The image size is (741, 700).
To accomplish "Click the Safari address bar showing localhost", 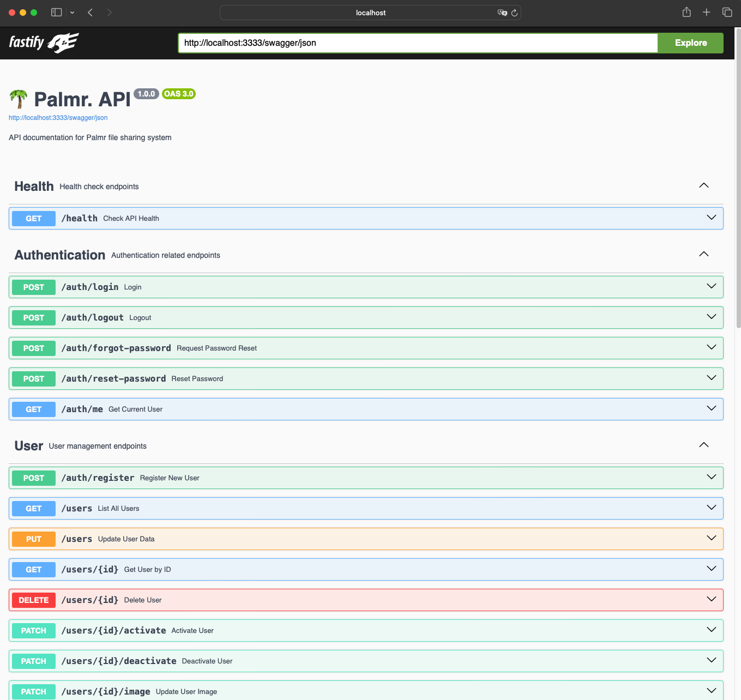I will point(370,13).
